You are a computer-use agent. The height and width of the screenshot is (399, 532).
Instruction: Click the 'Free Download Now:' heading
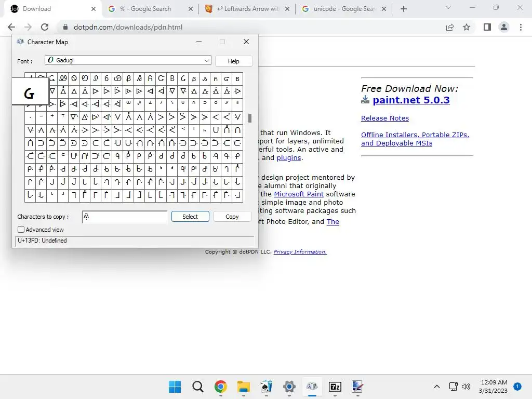409,88
